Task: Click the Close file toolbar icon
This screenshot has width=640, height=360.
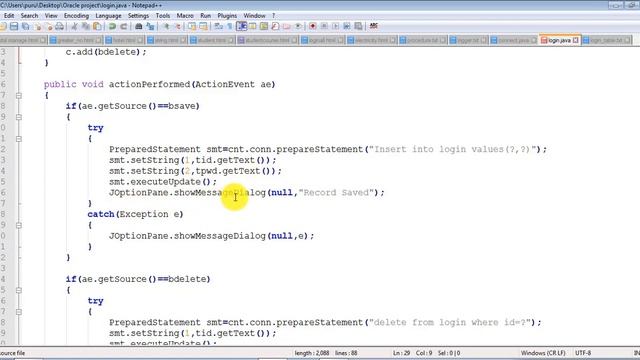Action: coord(38,27)
